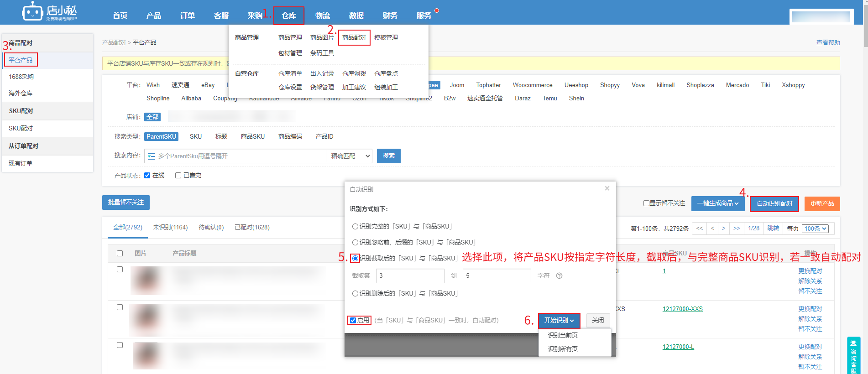
Task: Click the 搜索 button
Action: (x=389, y=156)
